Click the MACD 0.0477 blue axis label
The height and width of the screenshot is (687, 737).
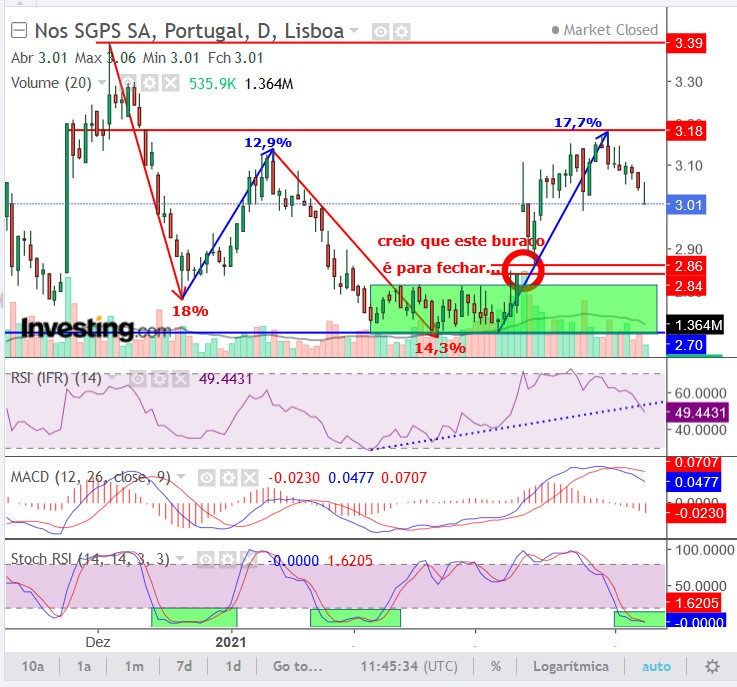(693, 482)
